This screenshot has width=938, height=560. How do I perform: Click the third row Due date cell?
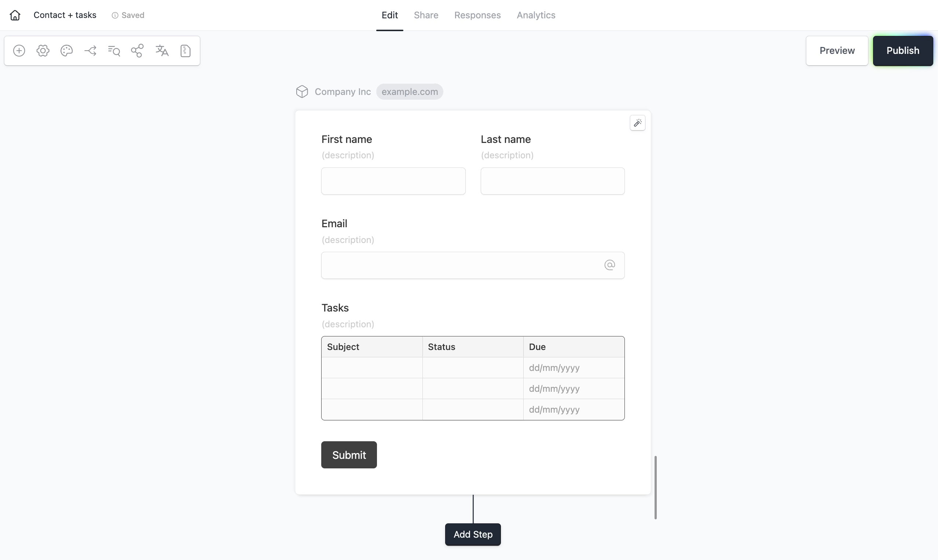[574, 409]
